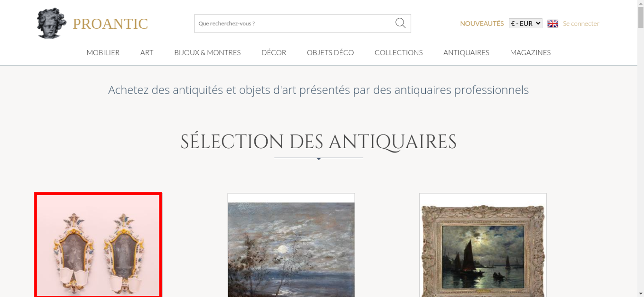This screenshot has width=644, height=297.
Task: Click the NOUVEAUTÉS link
Action: pos(482,23)
